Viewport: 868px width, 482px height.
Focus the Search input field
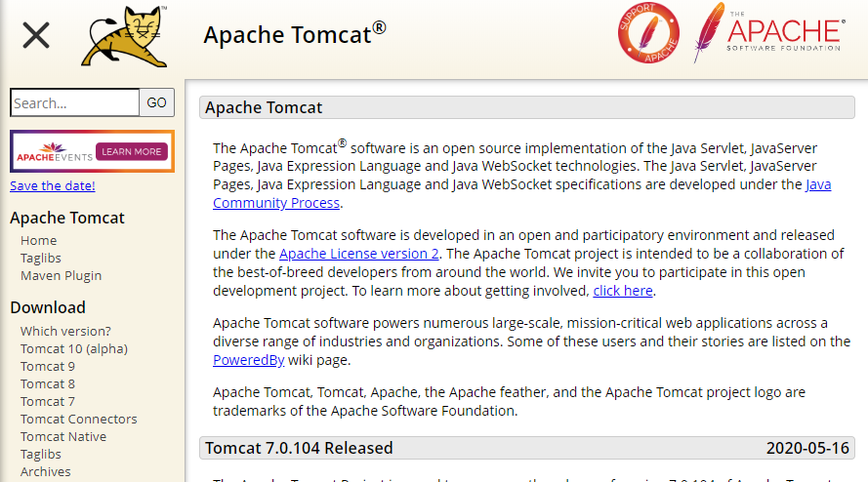(x=75, y=102)
